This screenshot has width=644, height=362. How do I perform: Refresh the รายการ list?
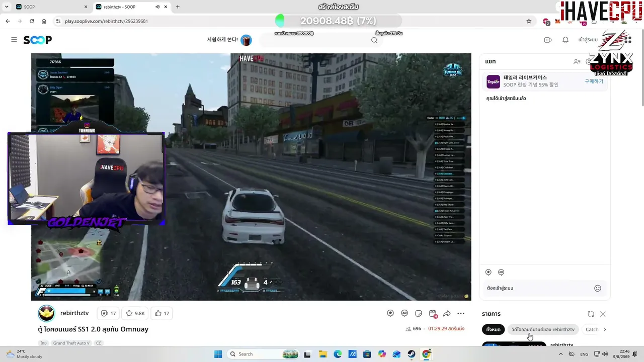591,314
